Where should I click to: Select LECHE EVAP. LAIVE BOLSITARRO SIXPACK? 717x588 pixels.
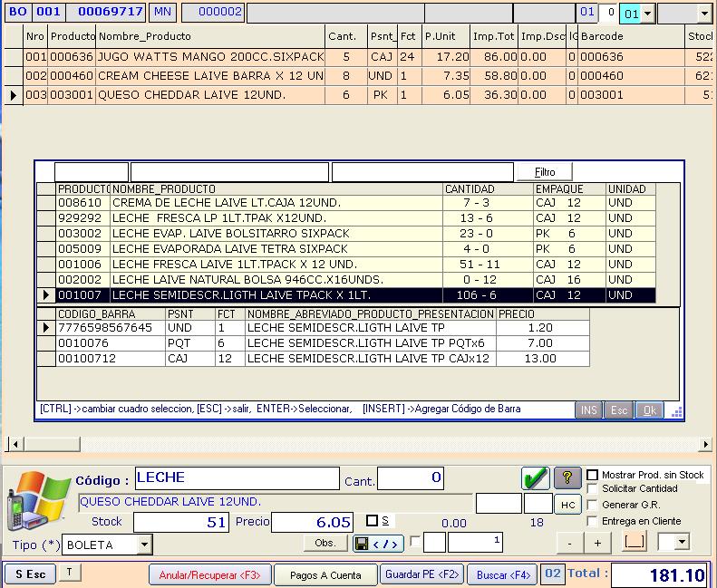346,234
